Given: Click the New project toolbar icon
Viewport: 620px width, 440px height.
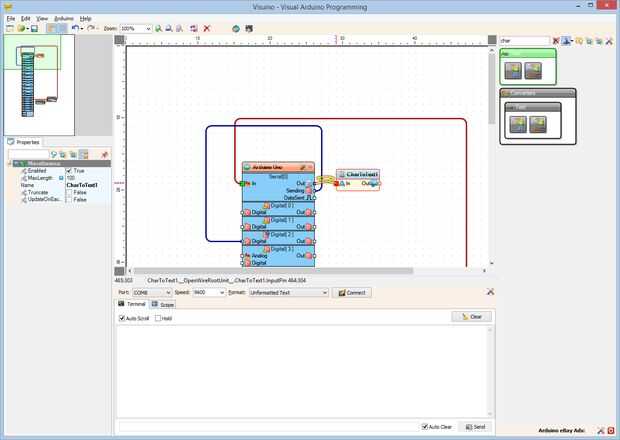Looking at the screenshot, I should (10, 28).
